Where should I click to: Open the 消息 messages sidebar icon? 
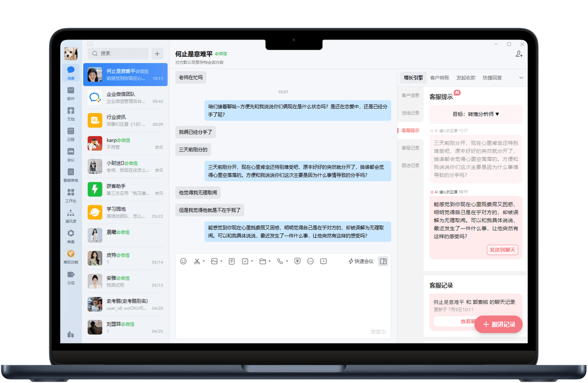pyautogui.click(x=71, y=73)
